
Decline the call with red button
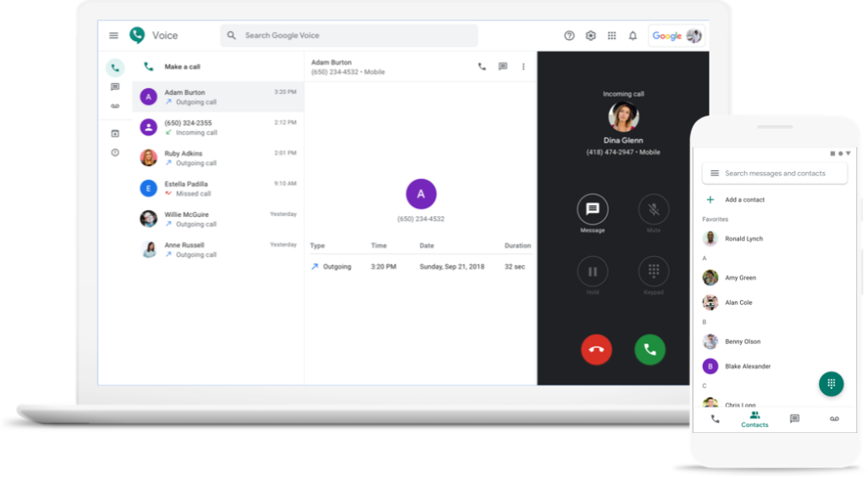click(596, 349)
